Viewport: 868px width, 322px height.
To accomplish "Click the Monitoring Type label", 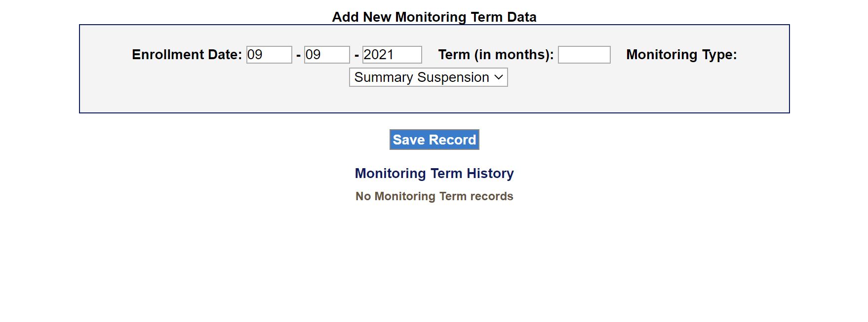I will pyautogui.click(x=681, y=55).
